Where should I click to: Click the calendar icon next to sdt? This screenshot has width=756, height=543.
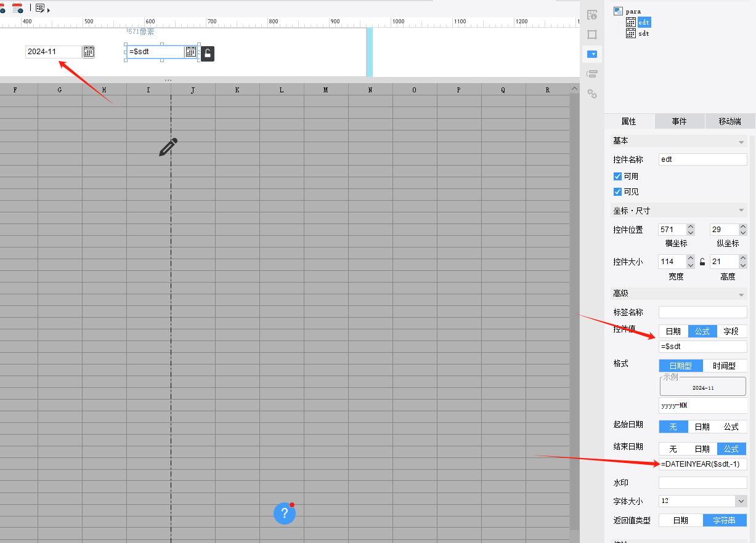click(x=631, y=33)
